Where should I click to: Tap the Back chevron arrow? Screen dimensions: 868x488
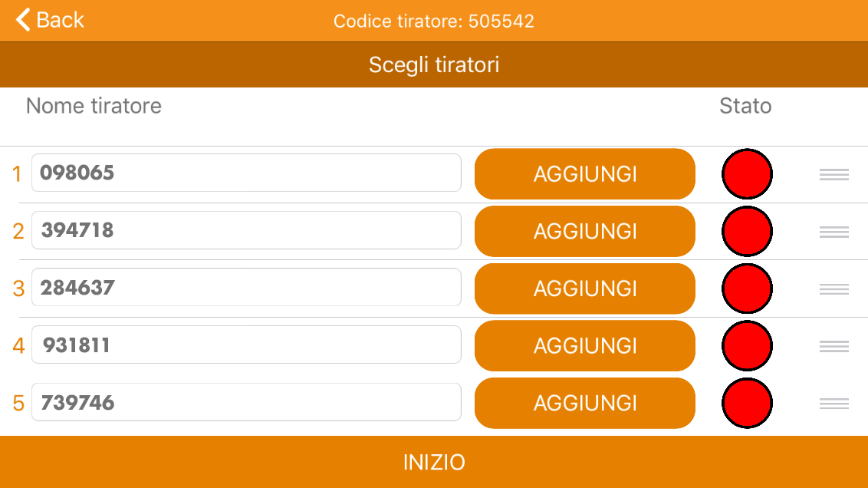24,20
